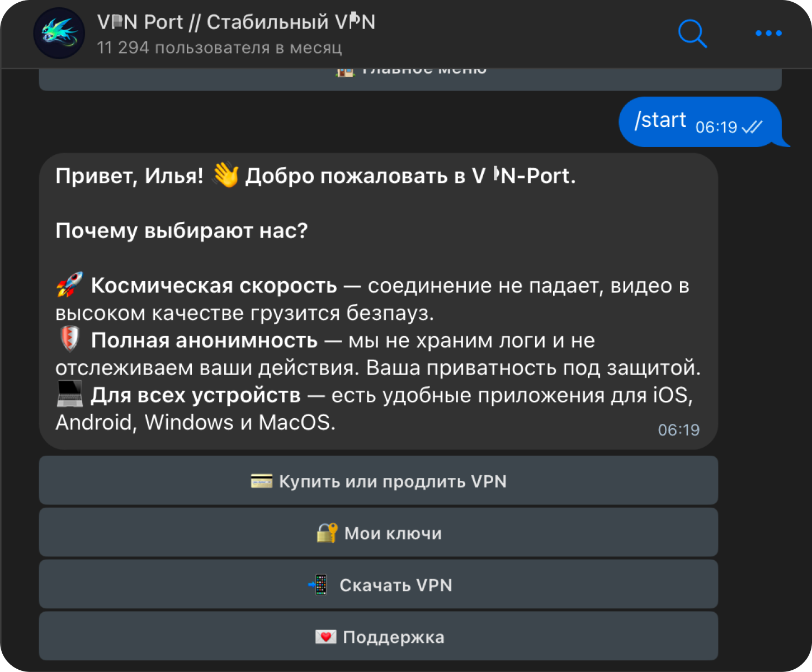Click the waving hand emoji in the greeting

point(225,176)
